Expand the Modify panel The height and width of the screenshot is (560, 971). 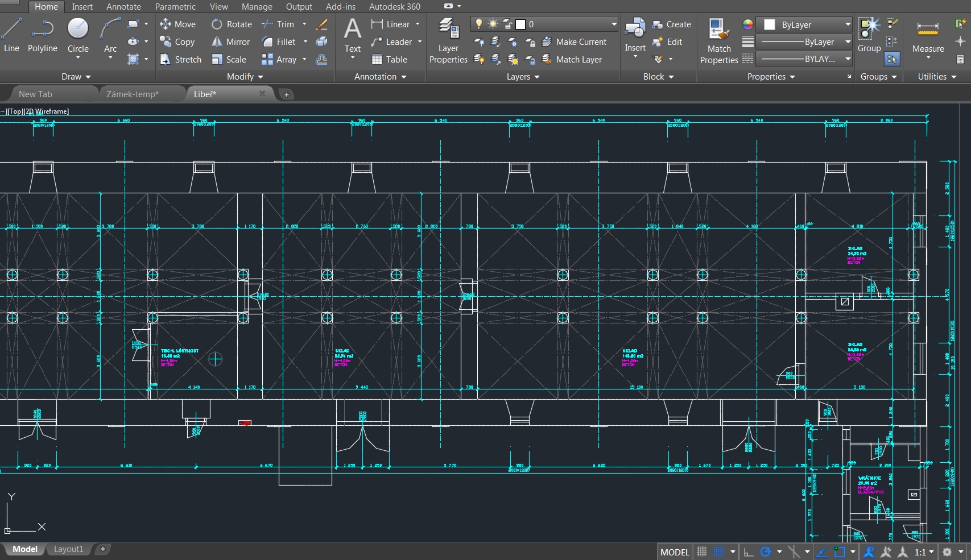tap(245, 76)
